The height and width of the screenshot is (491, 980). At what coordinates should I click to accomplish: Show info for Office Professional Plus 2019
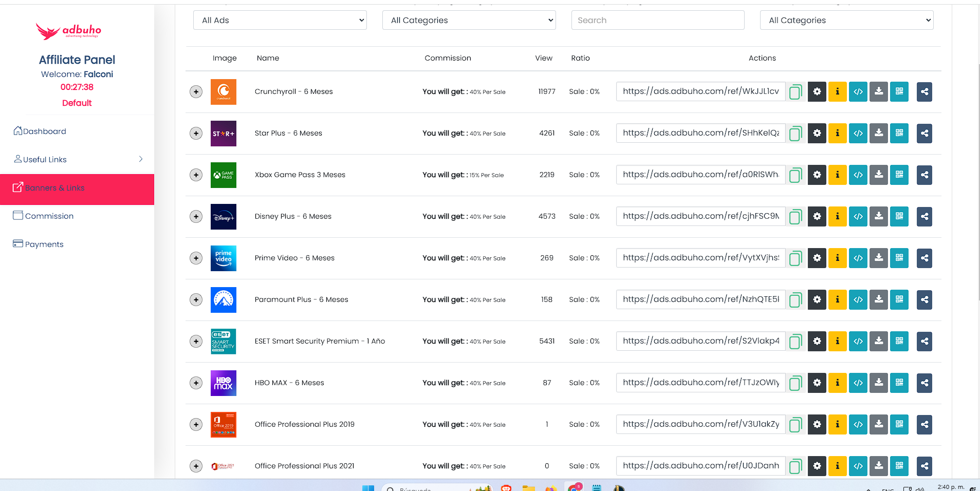click(x=838, y=425)
